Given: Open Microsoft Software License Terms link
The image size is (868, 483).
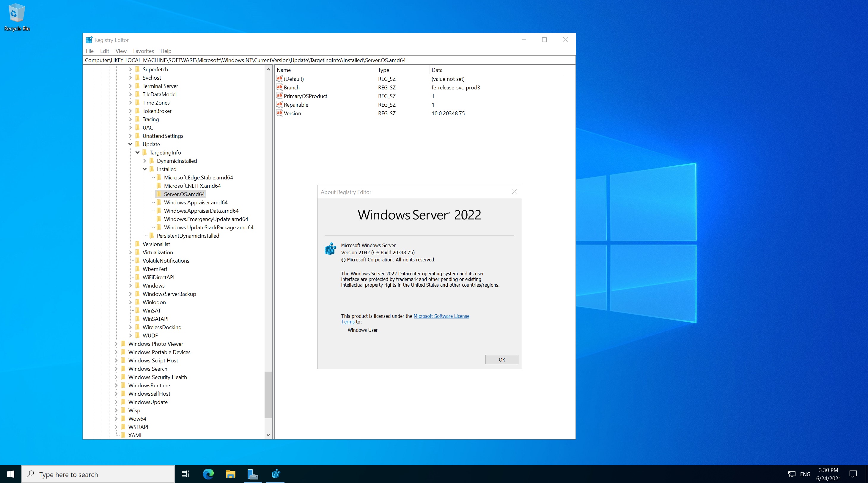Looking at the screenshot, I should coord(441,316).
